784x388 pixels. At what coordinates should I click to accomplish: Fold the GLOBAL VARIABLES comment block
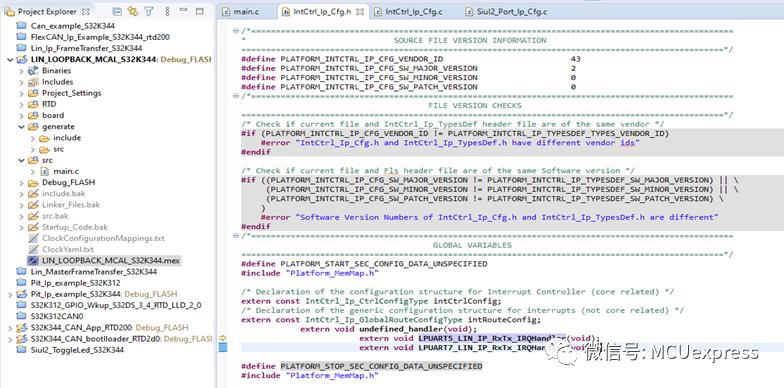(236, 236)
